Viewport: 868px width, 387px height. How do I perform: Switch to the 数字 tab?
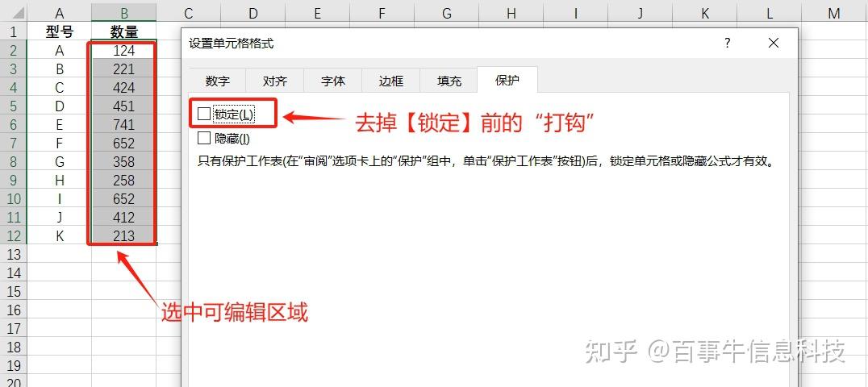217,81
